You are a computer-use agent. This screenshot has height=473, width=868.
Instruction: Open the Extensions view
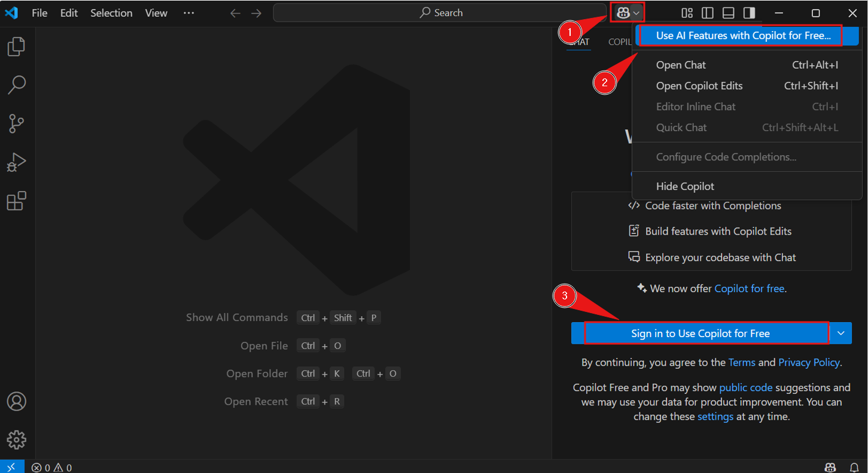(16, 201)
